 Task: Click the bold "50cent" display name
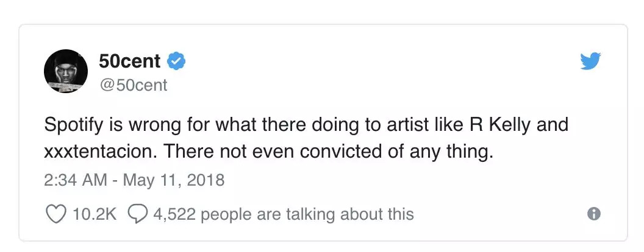pyautogui.click(x=129, y=61)
